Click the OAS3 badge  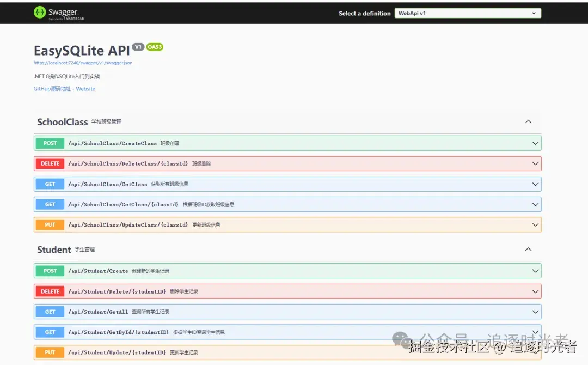(155, 47)
